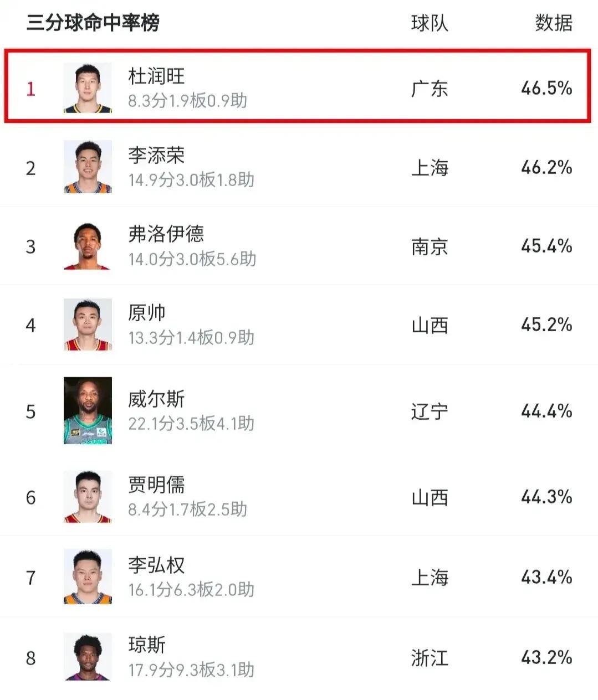
Task: Select the 威尔斯 name entry
Action: (x=156, y=399)
